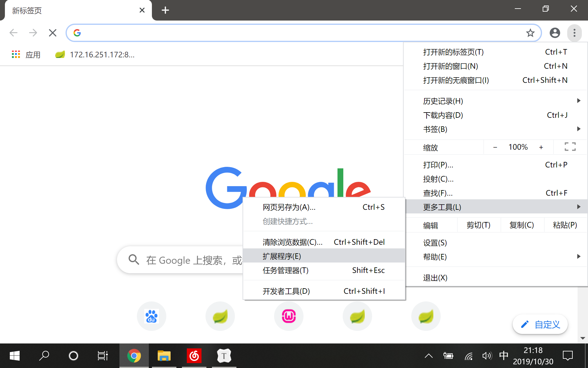Open the notification center icon
The height and width of the screenshot is (368, 588).
(x=568, y=356)
